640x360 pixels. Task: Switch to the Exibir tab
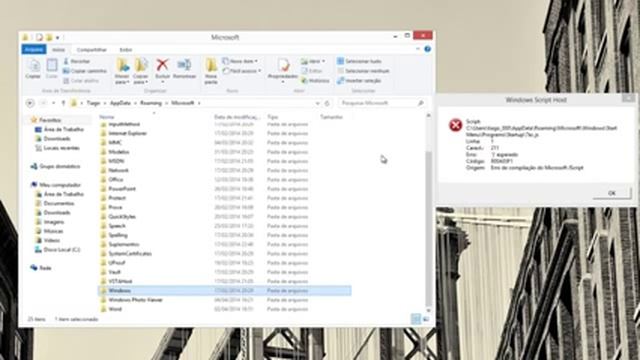click(x=126, y=50)
